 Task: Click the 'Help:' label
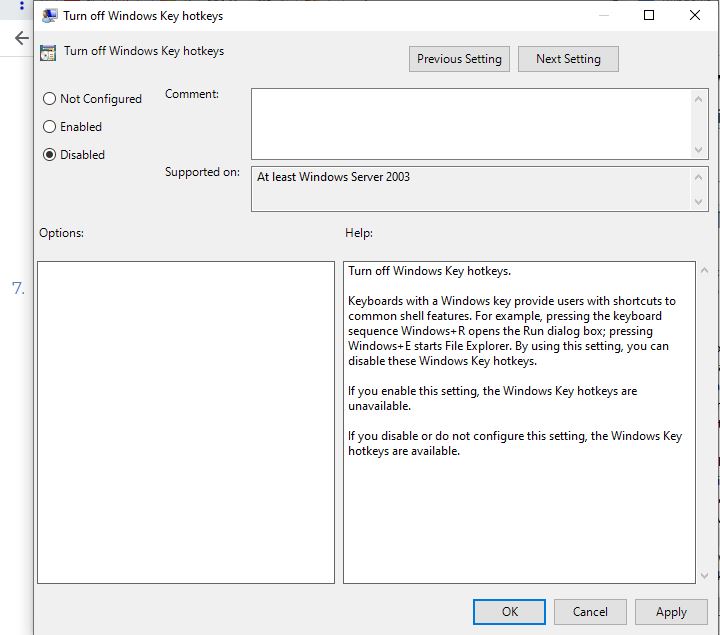359,233
